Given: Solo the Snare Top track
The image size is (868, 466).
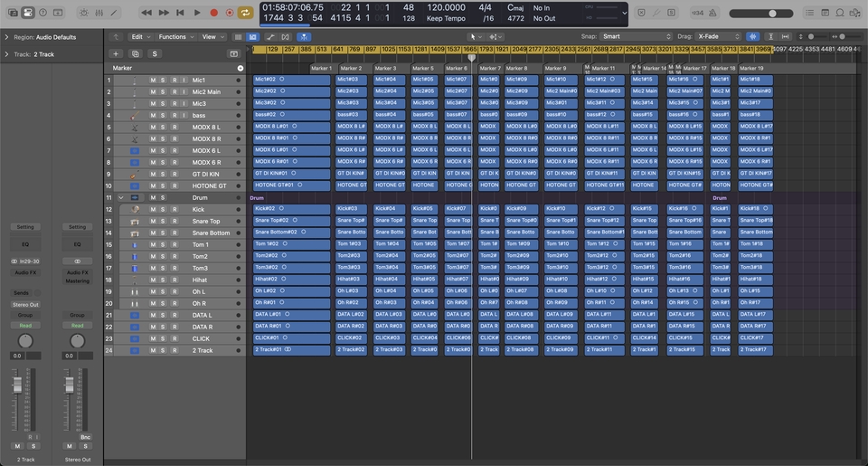Looking at the screenshot, I should tap(163, 222).
